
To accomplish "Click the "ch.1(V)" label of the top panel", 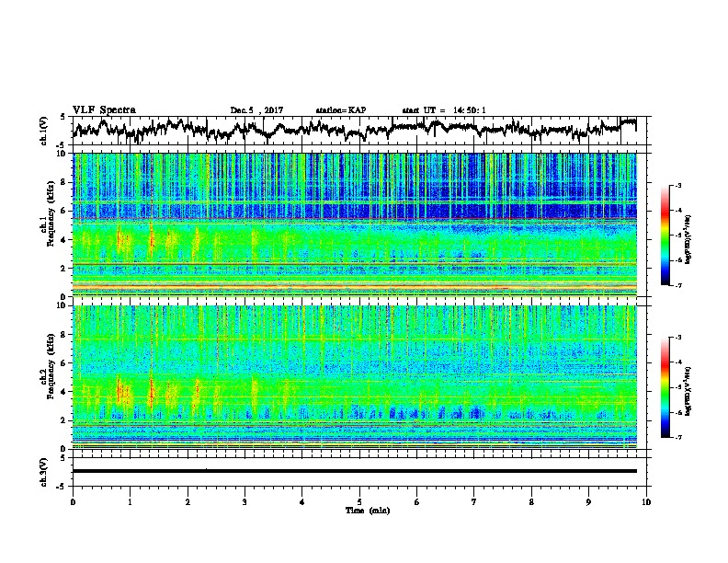I will point(44,131).
